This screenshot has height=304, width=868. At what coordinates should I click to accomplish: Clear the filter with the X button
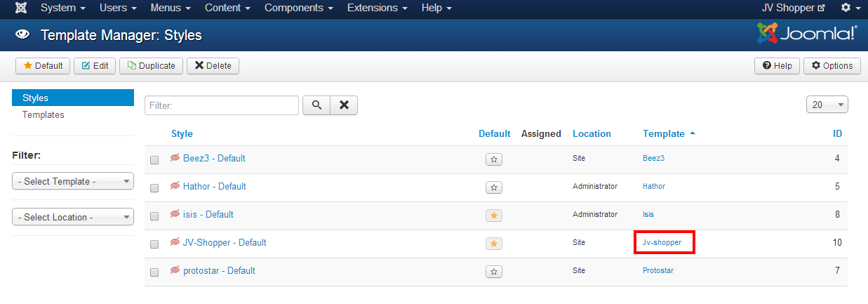[344, 105]
